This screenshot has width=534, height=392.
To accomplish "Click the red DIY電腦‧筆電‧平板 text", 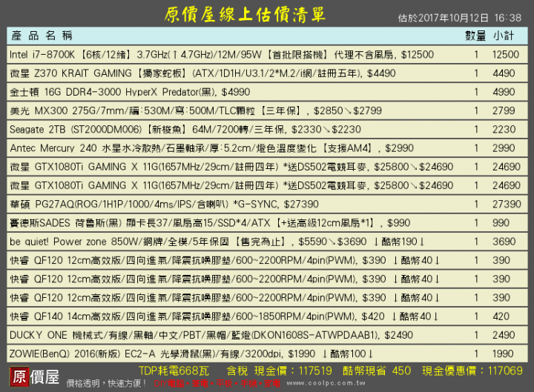I will pyautogui.click(x=217, y=384).
